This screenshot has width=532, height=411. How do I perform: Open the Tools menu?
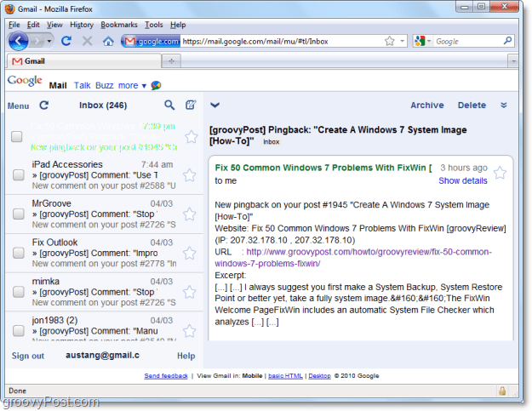(154, 25)
